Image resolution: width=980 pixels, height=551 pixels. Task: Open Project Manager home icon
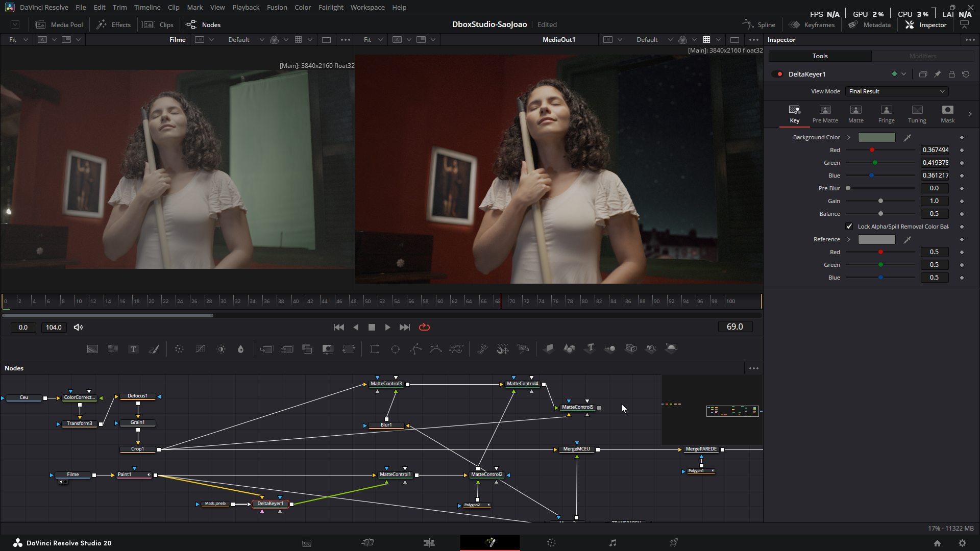[x=937, y=543]
